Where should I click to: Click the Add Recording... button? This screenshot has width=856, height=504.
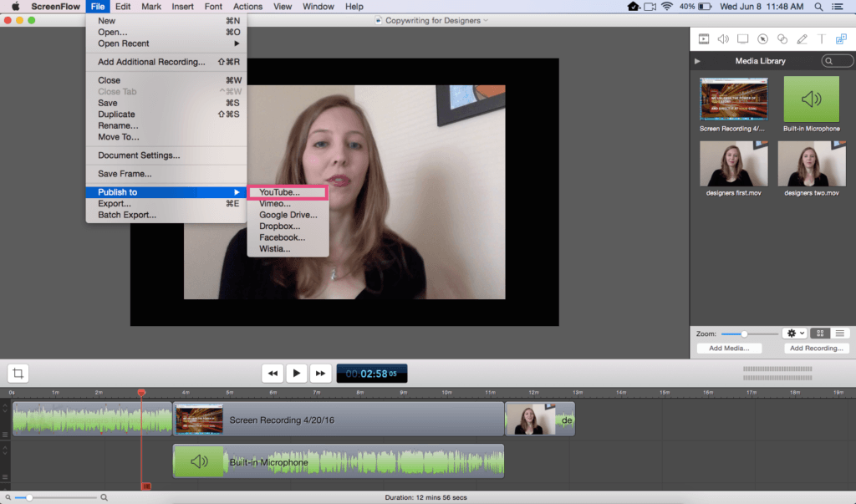coord(816,349)
